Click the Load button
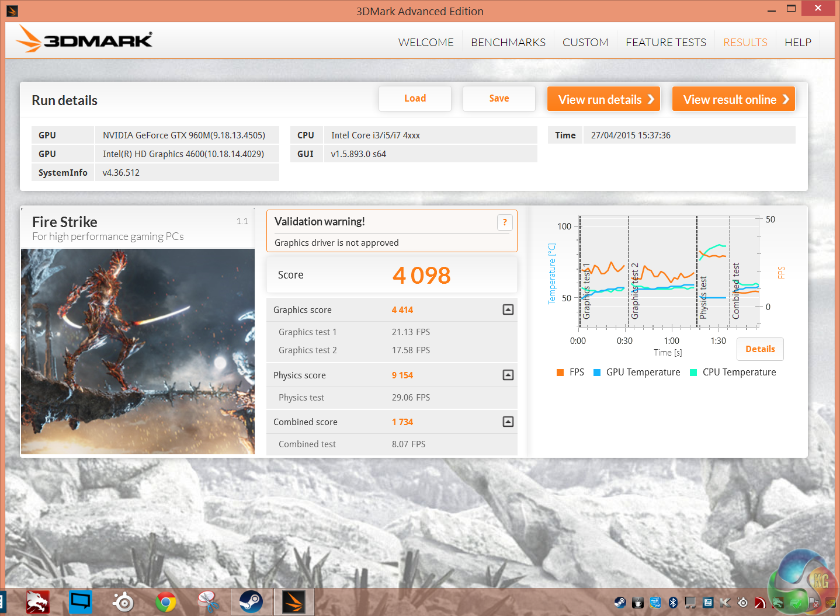This screenshot has height=616, width=840. [415, 99]
